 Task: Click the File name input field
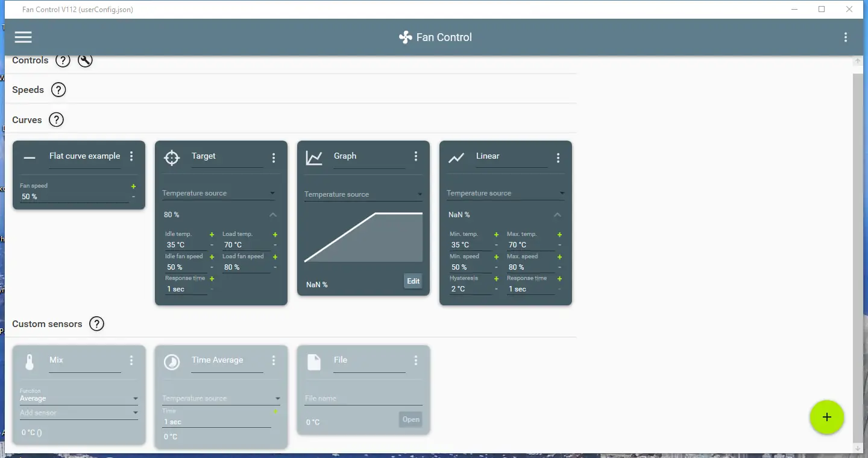pyautogui.click(x=363, y=398)
